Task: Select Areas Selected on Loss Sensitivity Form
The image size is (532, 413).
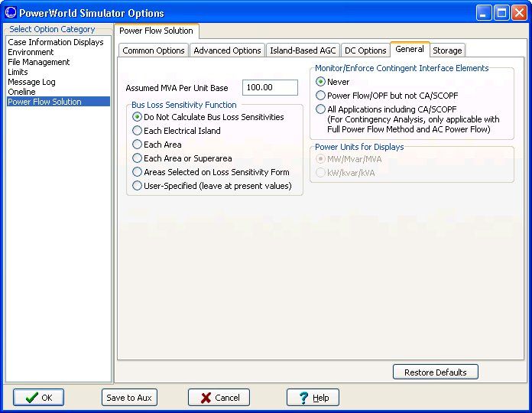Action: (211, 172)
